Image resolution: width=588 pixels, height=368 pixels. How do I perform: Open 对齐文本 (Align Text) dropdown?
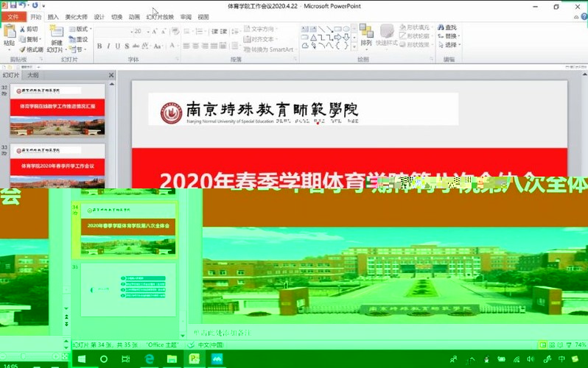click(x=261, y=39)
